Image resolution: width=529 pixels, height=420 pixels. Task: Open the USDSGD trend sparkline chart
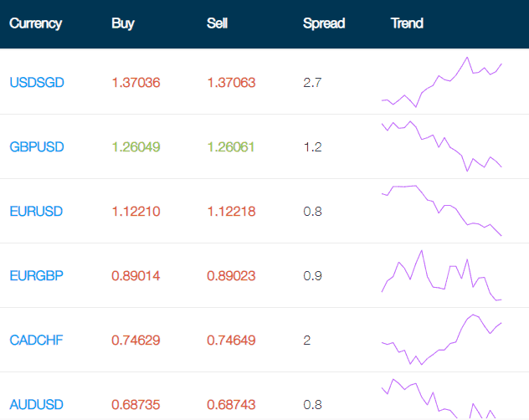[442, 82]
